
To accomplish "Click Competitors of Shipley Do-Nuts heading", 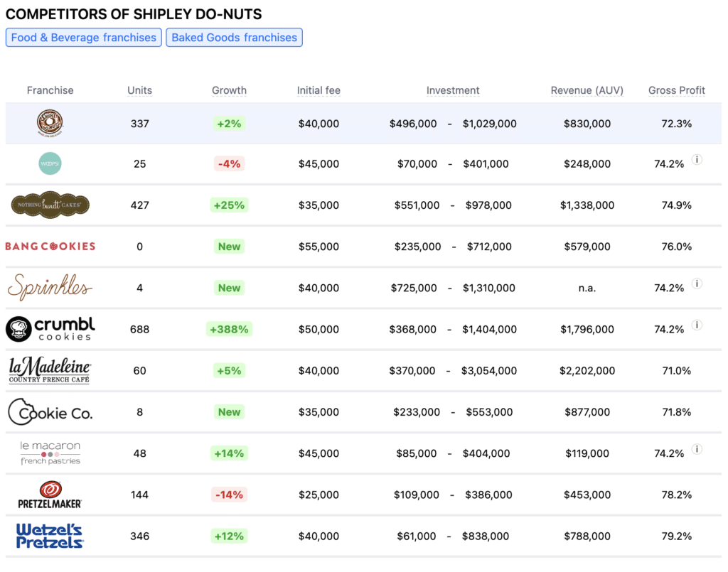I will pos(134,14).
